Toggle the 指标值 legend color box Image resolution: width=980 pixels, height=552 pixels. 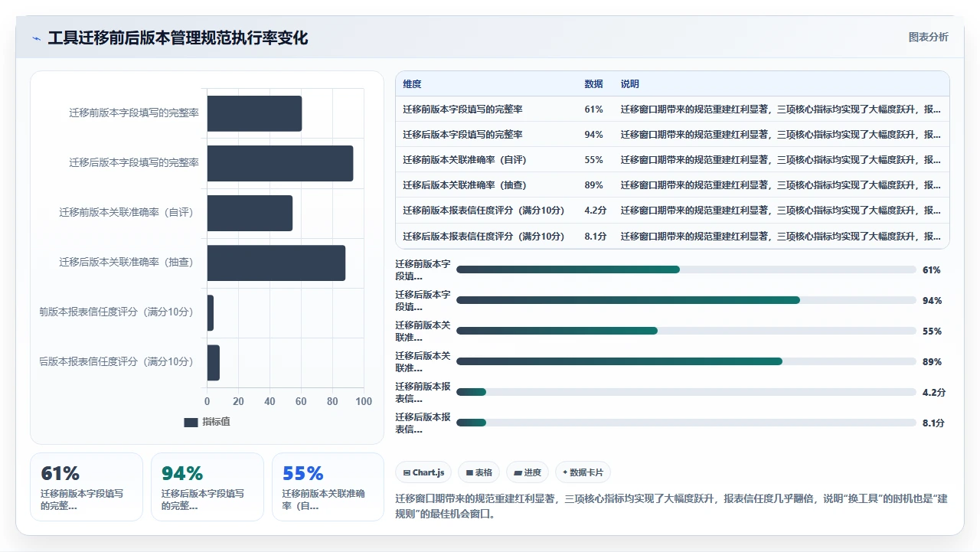pyautogui.click(x=191, y=422)
